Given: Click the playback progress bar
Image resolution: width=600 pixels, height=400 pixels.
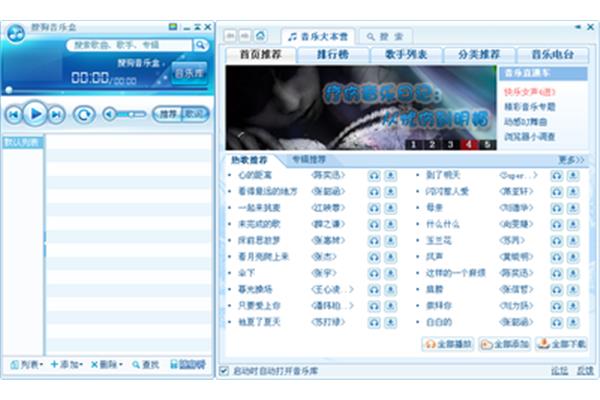Looking at the screenshot, I should click(x=107, y=90).
